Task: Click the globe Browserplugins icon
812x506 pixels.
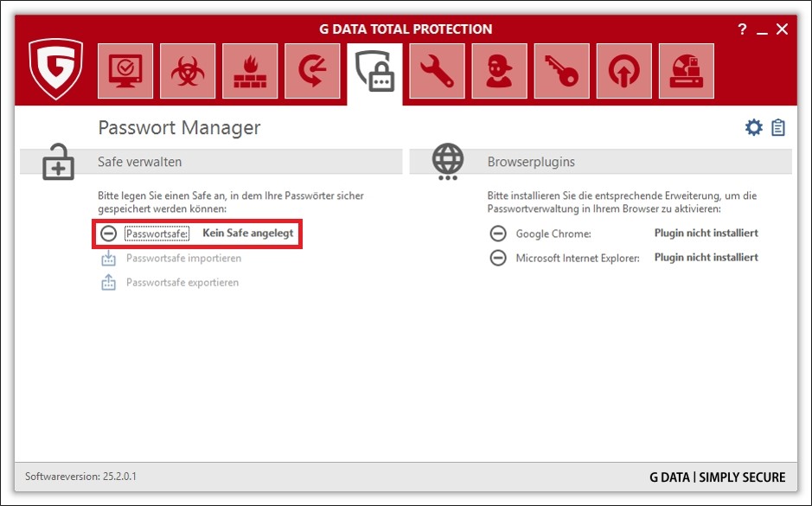Action: pos(448,162)
